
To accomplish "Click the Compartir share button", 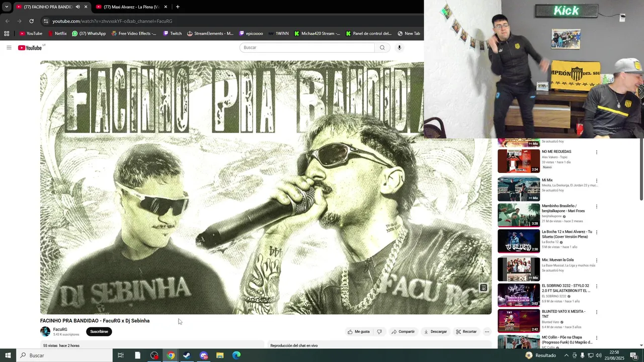I will coord(403,331).
